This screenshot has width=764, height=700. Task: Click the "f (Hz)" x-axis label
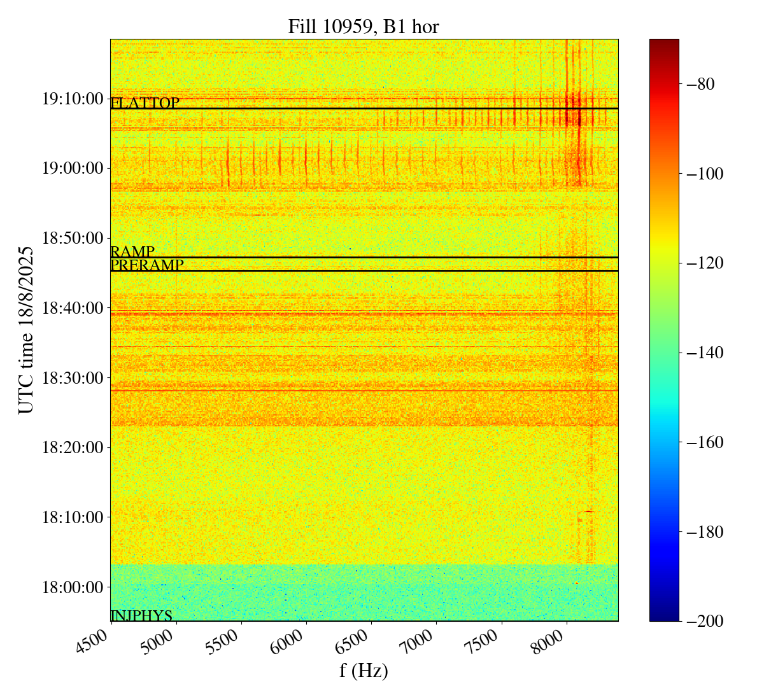click(x=364, y=670)
